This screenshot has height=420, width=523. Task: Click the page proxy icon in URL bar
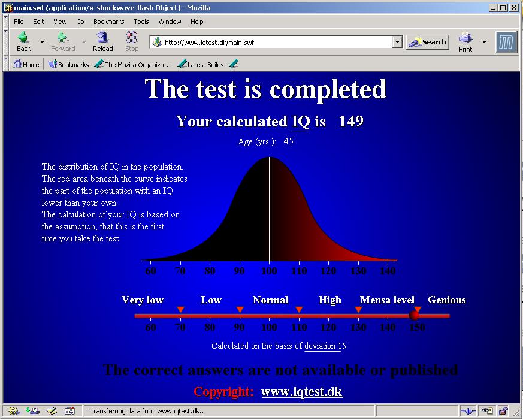[157, 42]
